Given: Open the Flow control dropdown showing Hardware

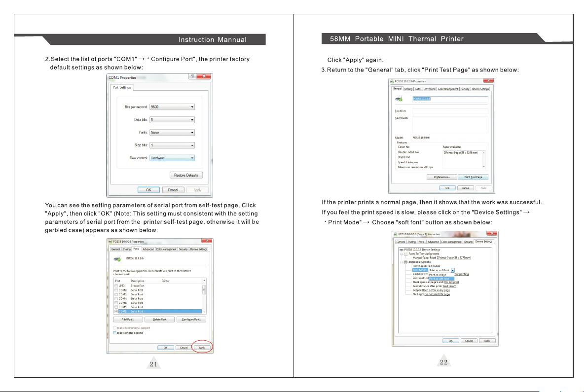Looking at the screenshot, I should (x=172, y=158).
